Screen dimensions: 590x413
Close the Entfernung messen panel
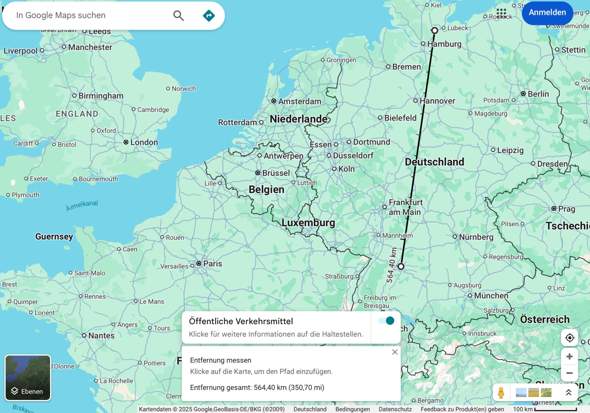[394, 352]
